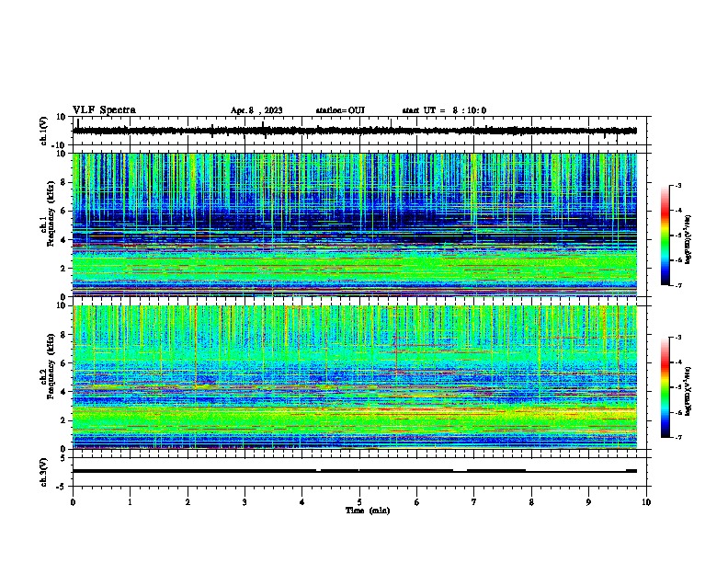Click the ch.1 "Frequency (kHz)" axis label
728x563 pixels.
click(51, 214)
